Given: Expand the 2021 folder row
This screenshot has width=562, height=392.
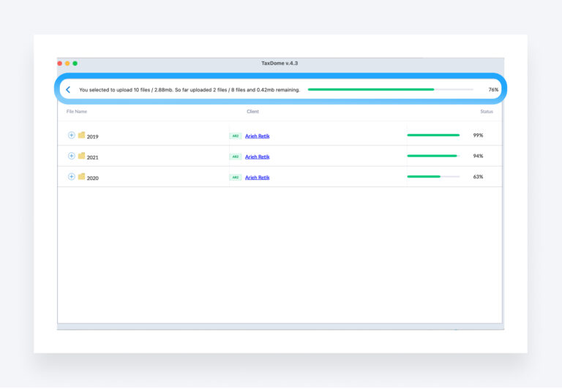Looking at the screenshot, I should tap(71, 156).
